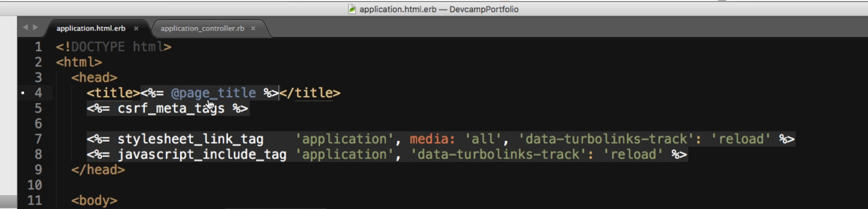
Task: Click the left tab navigation arrow
Action: click(25, 27)
